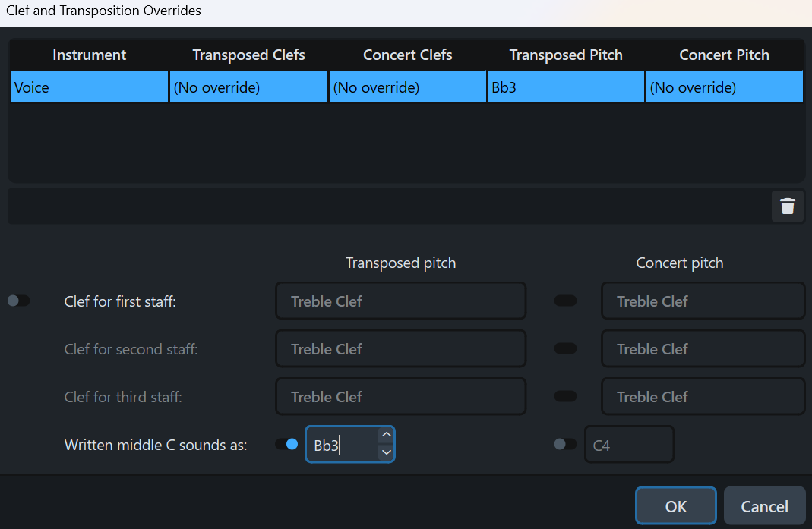Screen dimensions: 812x529
Task: Toggle the clef for first staff override
Action: click(x=18, y=301)
